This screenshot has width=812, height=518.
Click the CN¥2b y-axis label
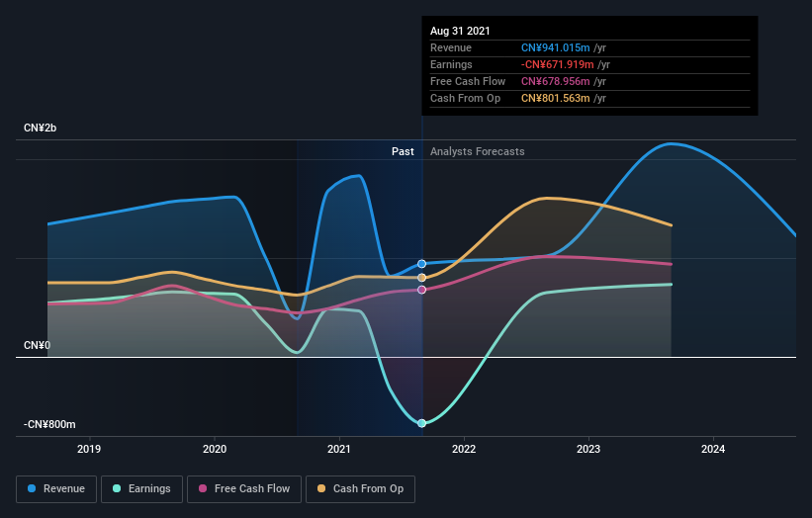pos(40,128)
